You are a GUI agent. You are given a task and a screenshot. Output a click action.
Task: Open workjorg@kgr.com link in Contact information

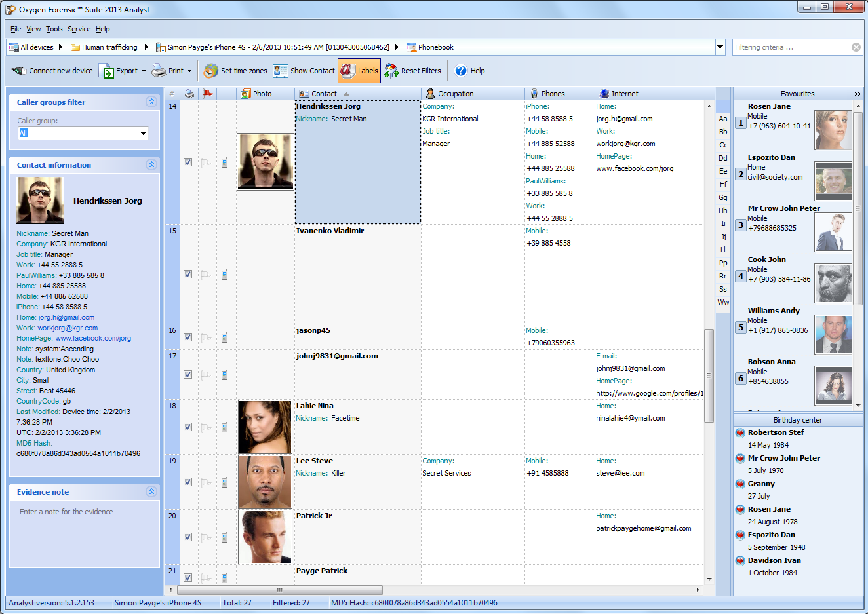coord(68,328)
